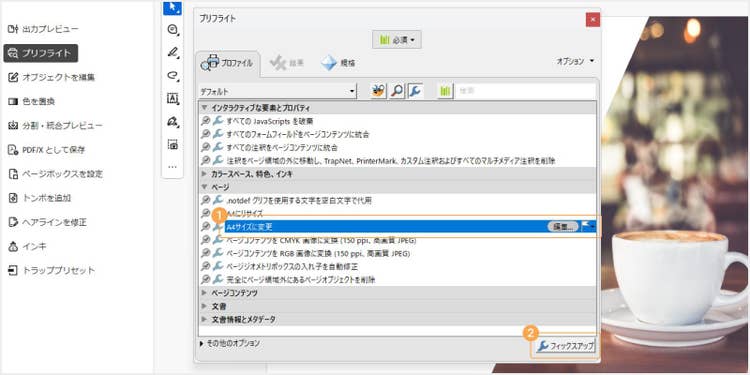
Task: Open the オプション menu
Action: tap(575, 61)
